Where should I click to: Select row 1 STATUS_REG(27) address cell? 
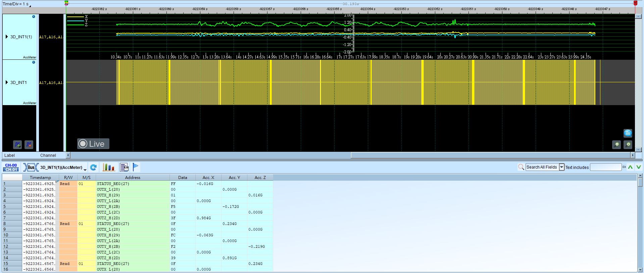[133, 184]
